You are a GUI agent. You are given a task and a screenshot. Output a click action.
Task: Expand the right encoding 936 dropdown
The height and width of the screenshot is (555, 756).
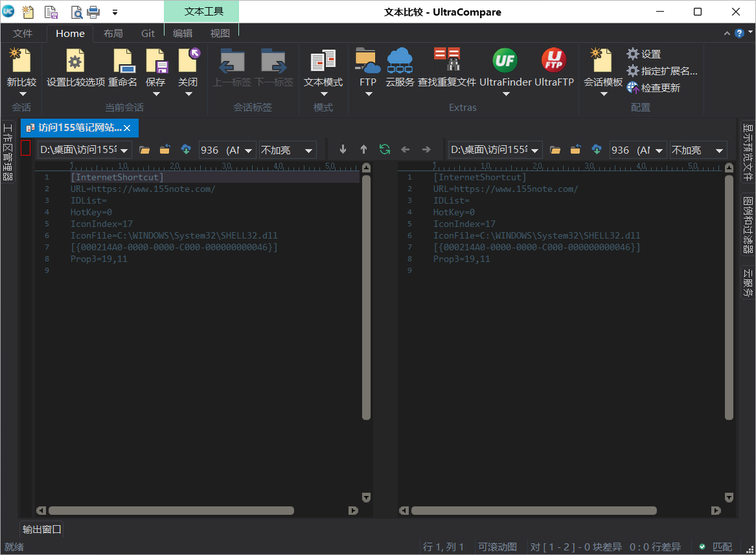tap(659, 150)
